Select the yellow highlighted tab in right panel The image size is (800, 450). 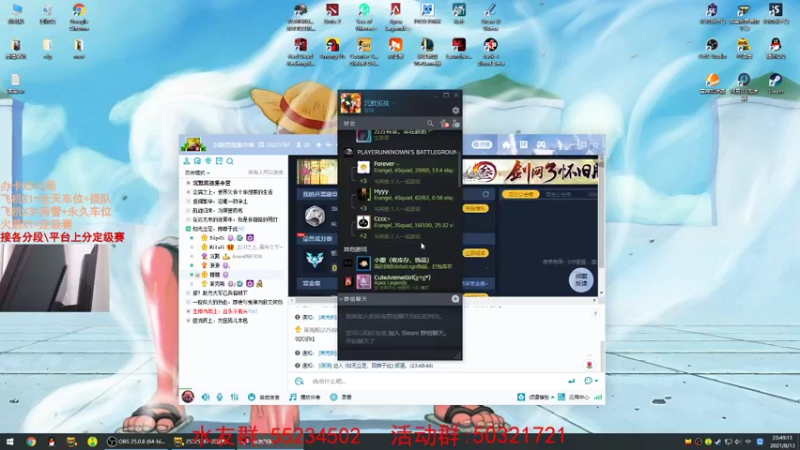[520, 194]
